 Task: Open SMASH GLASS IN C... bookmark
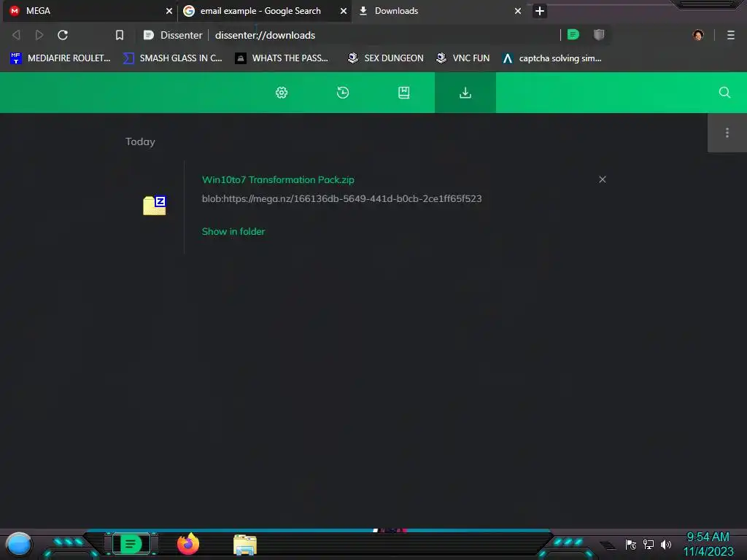[172, 58]
